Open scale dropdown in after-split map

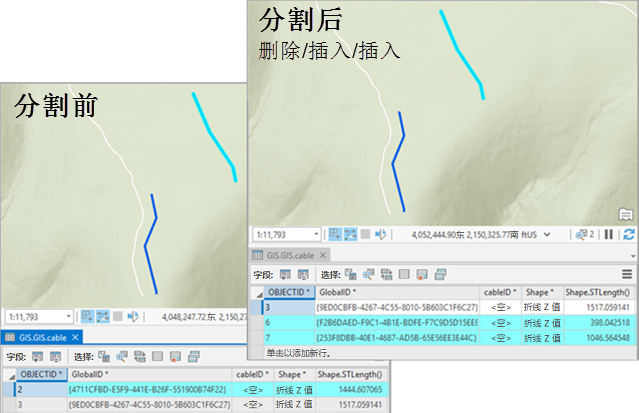click(x=317, y=234)
